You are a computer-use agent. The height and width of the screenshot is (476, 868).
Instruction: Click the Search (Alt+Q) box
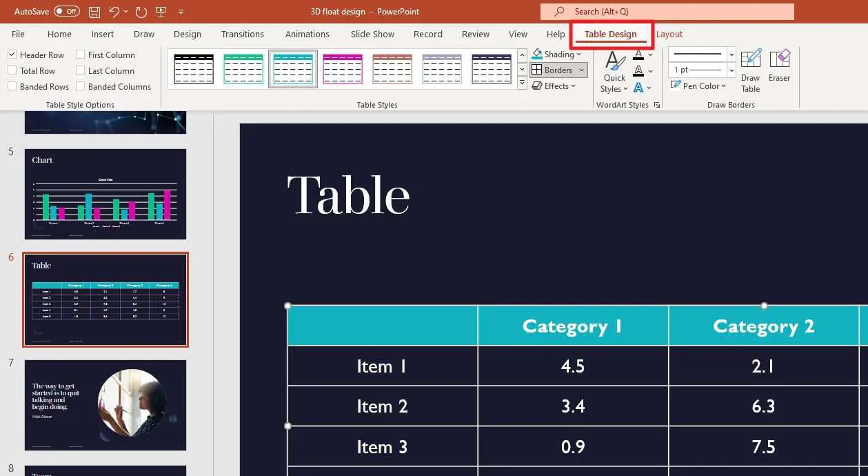coord(667,12)
